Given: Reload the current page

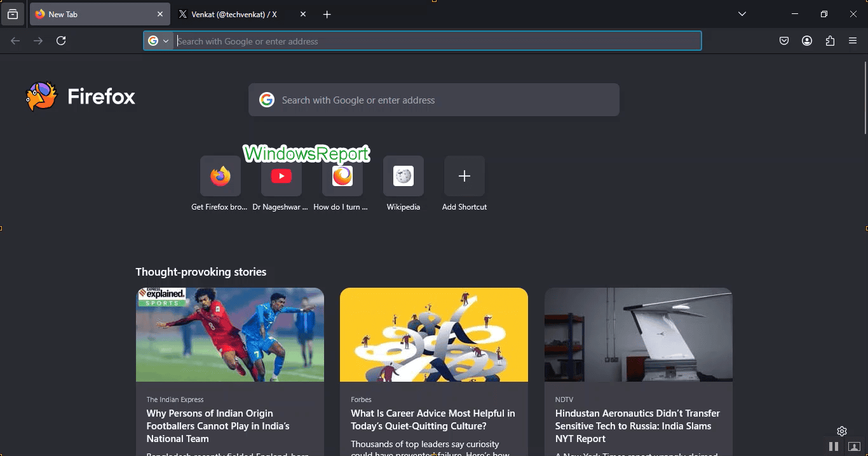Looking at the screenshot, I should tap(61, 41).
